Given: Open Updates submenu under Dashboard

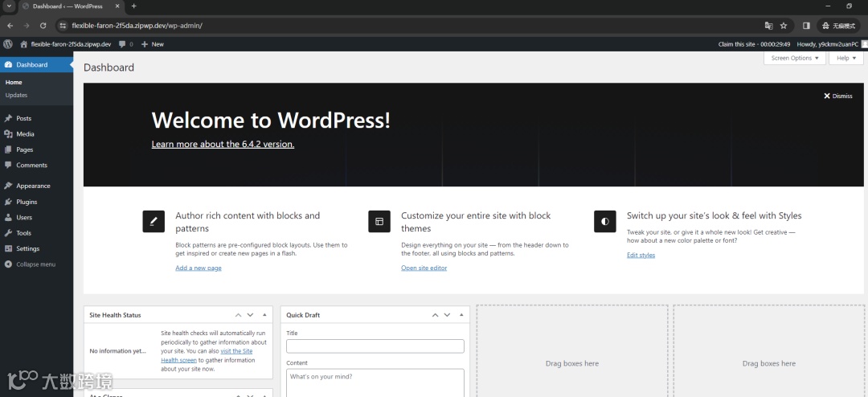Looking at the screenshot, I should pos(16,96).
